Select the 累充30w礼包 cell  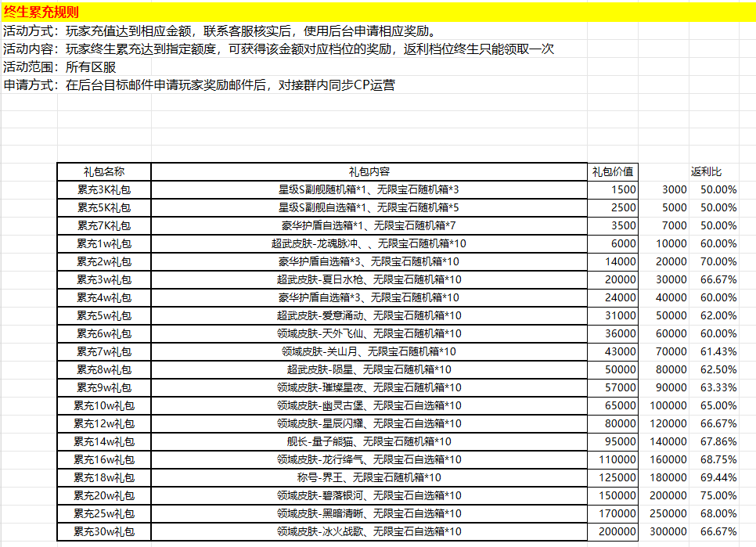point(104,531)
